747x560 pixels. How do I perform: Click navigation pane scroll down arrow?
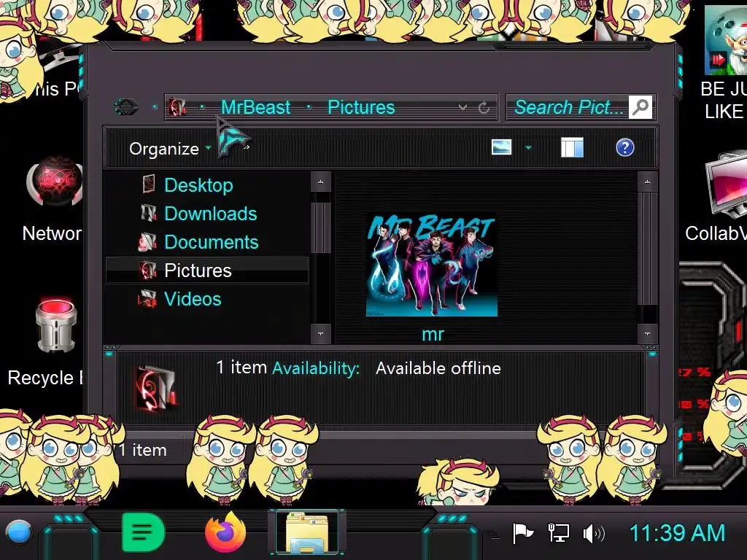[321, 334]
